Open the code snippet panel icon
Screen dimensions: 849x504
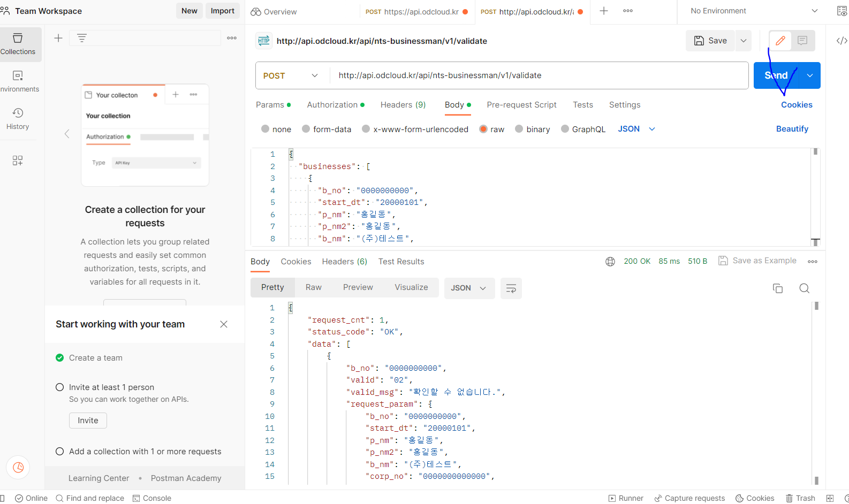click(842, 41)
